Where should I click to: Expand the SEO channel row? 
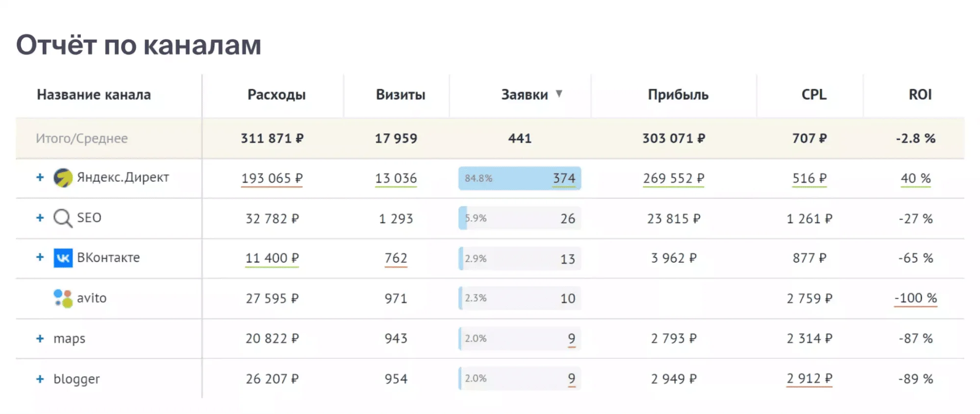40,218
